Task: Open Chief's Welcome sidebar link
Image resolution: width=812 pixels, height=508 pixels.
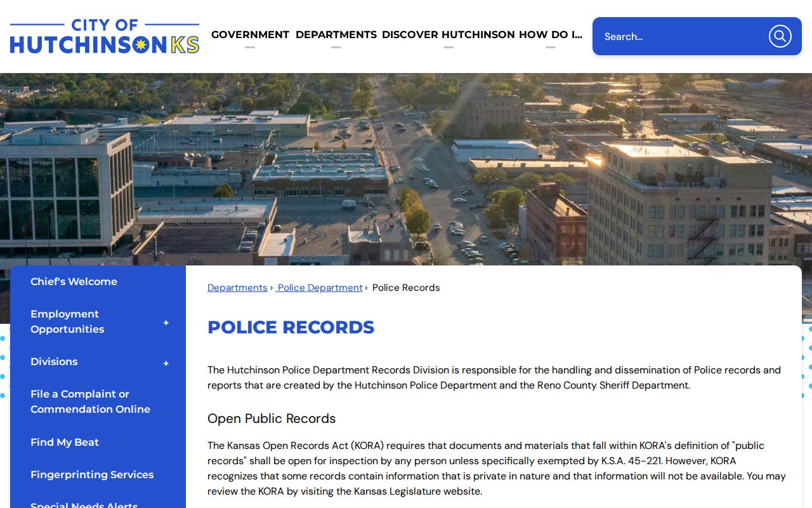Action: coord(74,281)
